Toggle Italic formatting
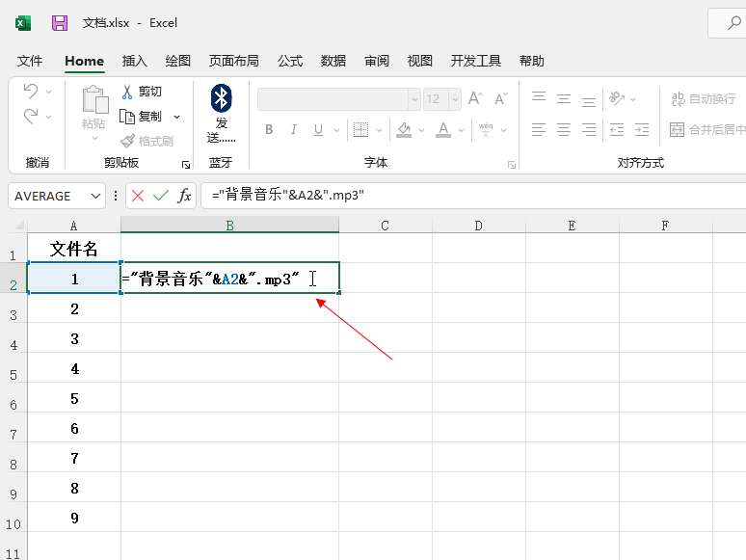The height and width of the screenshot is (560, 746). coord(294,129)
